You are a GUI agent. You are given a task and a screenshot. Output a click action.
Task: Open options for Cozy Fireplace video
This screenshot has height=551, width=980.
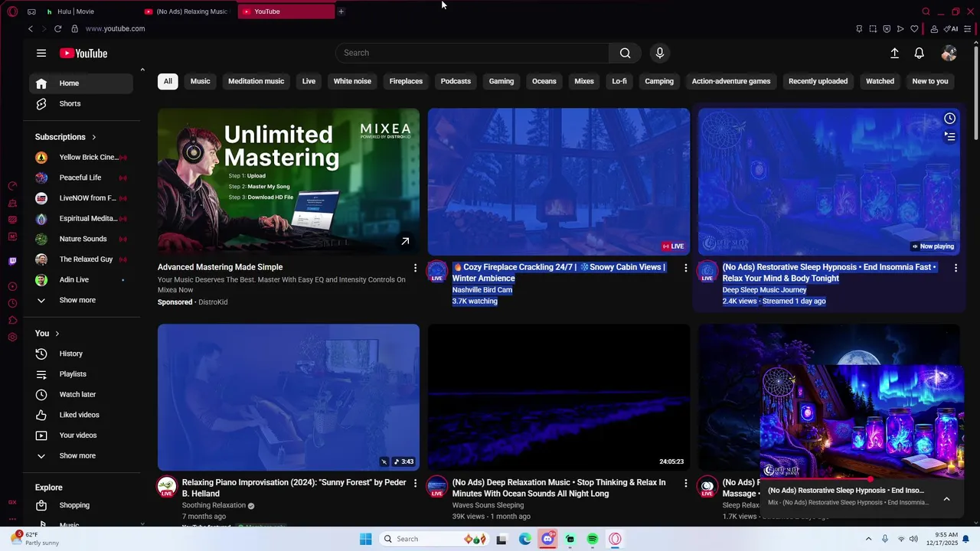[685, 268]
